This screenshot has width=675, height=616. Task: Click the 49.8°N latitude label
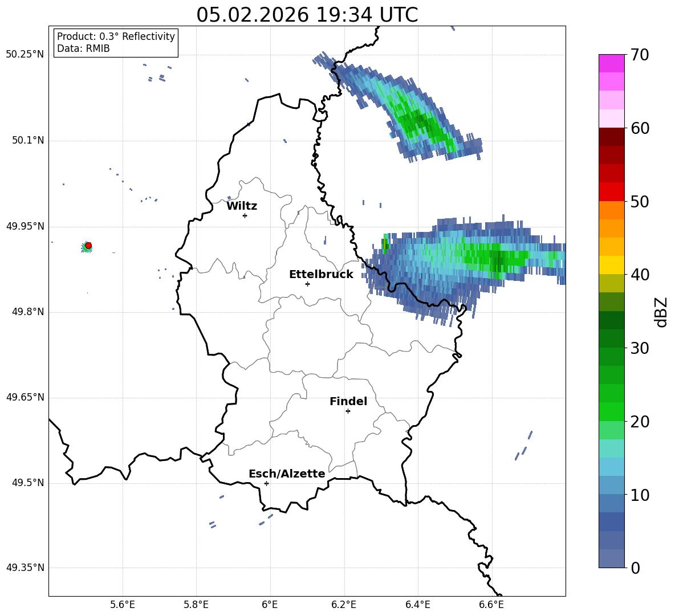click(x=28, y=312)
